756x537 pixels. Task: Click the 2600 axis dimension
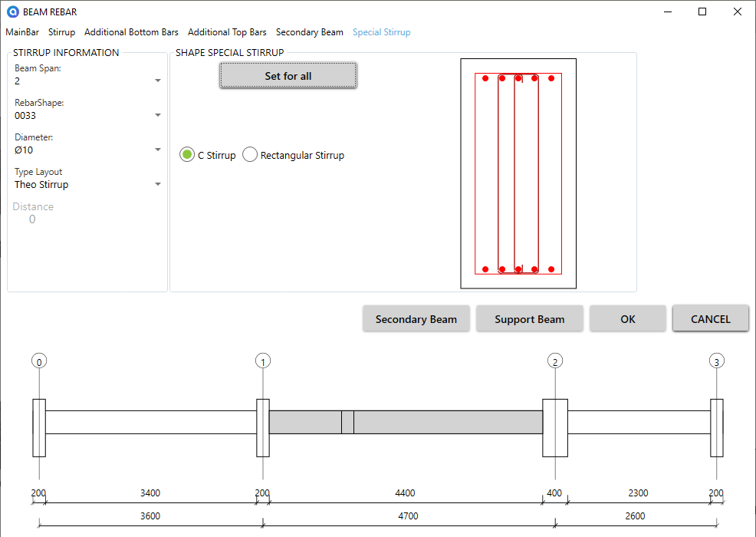pyautogui.click(x=635, y=516)
